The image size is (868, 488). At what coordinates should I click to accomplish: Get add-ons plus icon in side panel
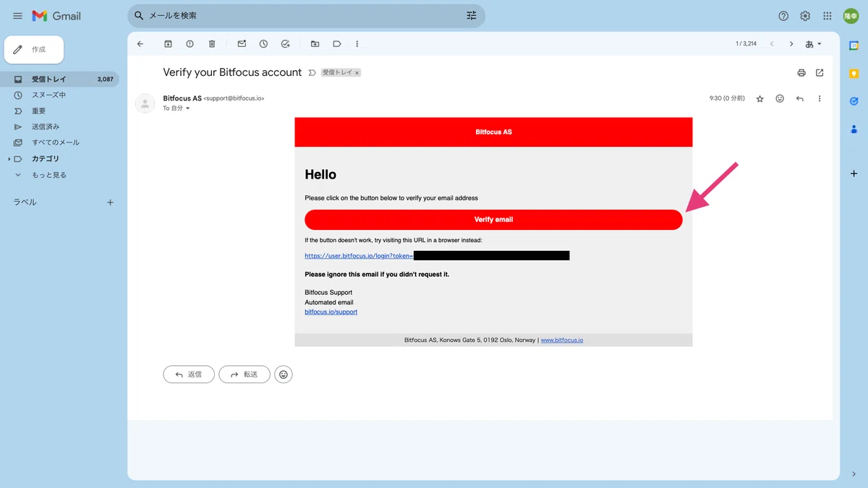tap(854, 174)
